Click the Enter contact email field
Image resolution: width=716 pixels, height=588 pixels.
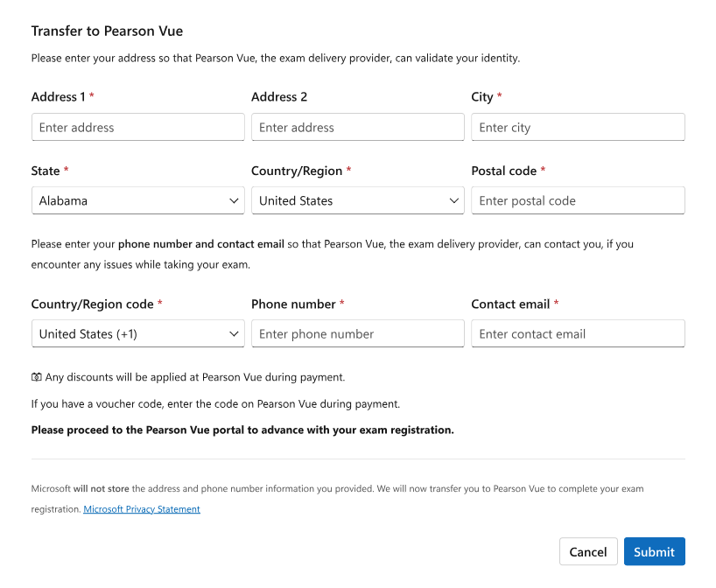(x=578, y=333)
